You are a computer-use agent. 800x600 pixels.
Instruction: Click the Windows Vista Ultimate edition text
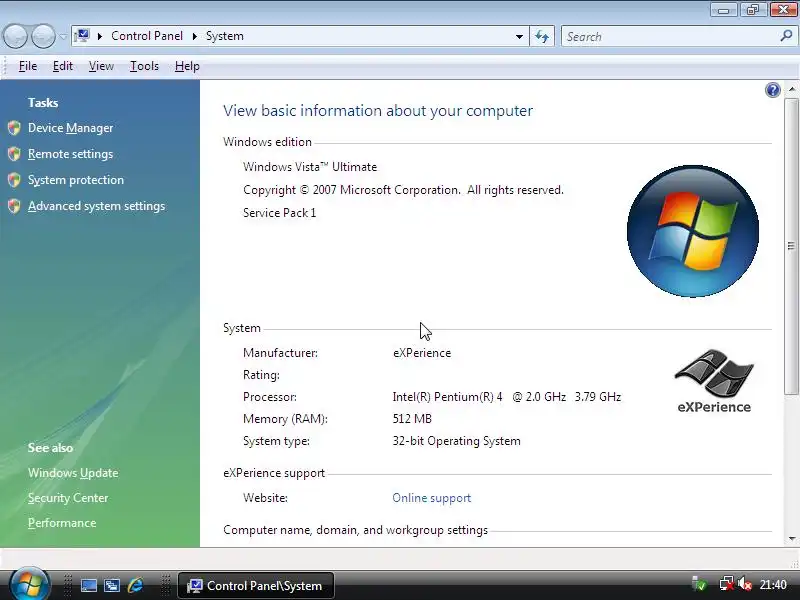click(x=310, y=167)
